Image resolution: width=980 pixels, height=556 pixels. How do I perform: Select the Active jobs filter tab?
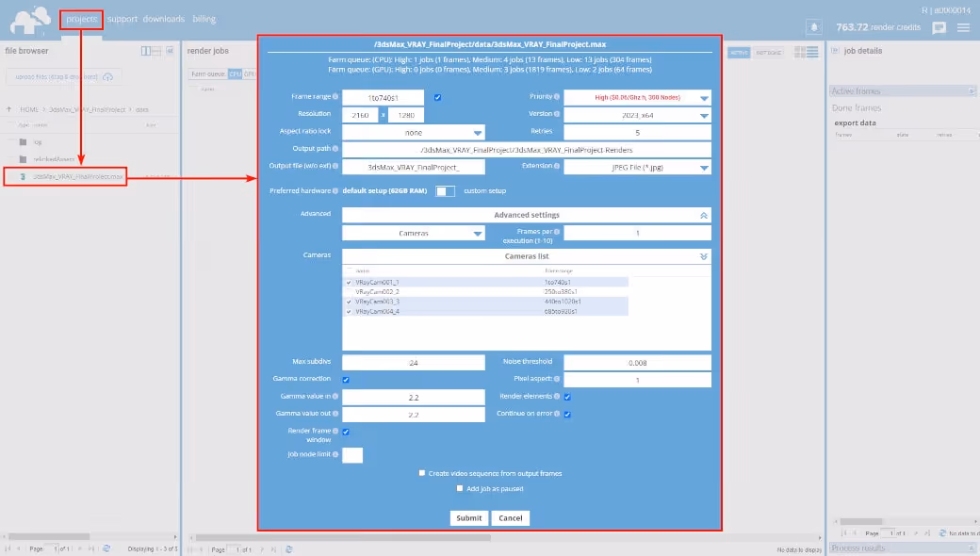coord(739,53)
